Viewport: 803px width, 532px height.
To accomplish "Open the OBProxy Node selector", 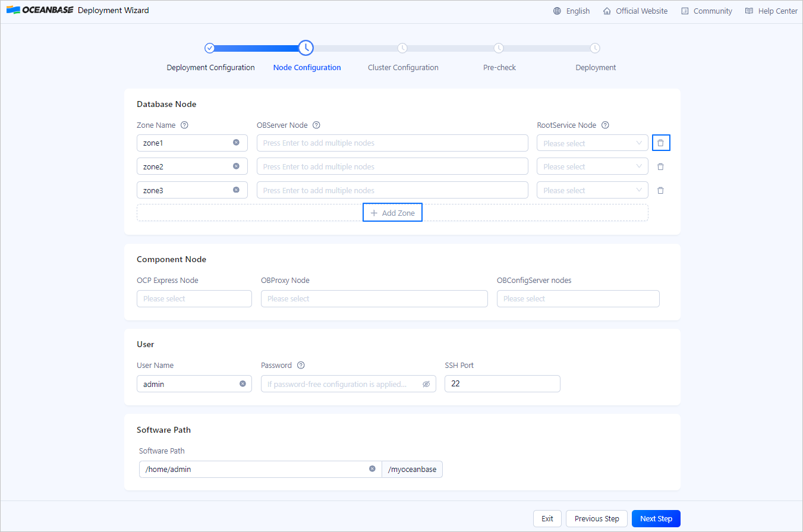I will 374,299.
